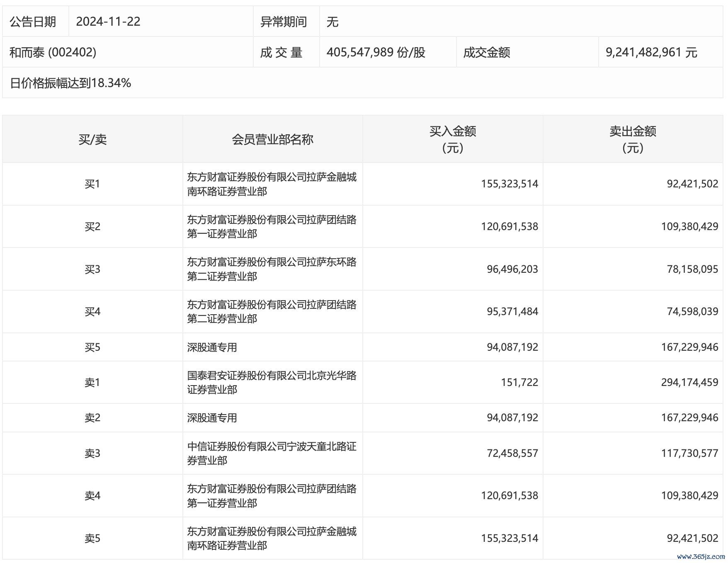The image size is (728, 563).
Task: Select buy amount 72,458,557
Action: [x=512, y=453]
